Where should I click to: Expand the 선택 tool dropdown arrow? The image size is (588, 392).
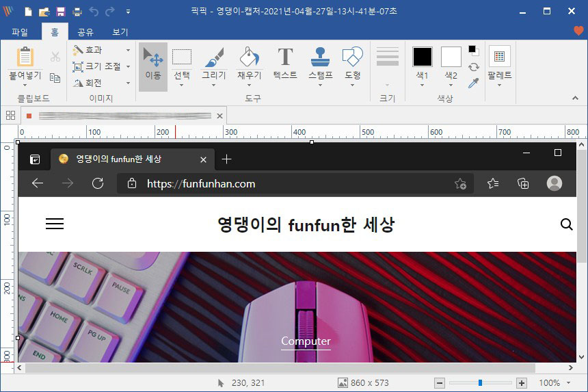pos(182,85)
